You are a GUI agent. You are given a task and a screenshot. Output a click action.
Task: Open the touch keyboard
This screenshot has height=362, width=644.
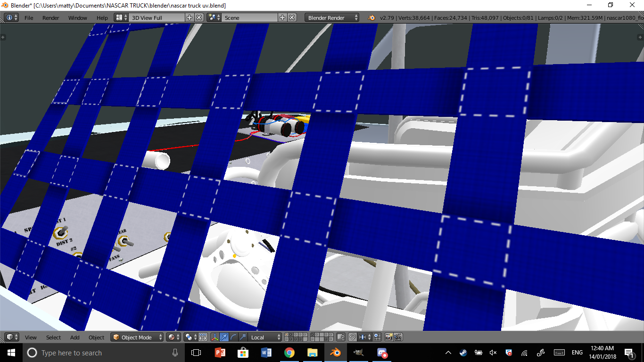point(559,353)
